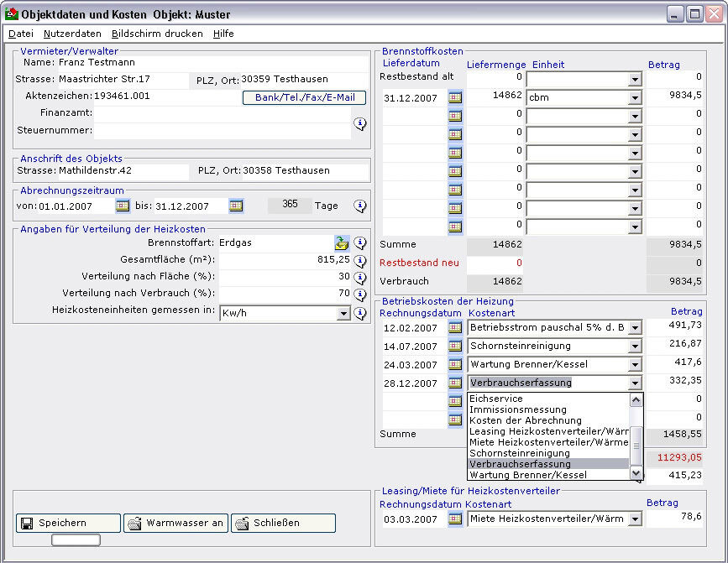The height and width of the screenshot is (563, 728).
Task: Click the Speichern button
Action: [68, 523]
